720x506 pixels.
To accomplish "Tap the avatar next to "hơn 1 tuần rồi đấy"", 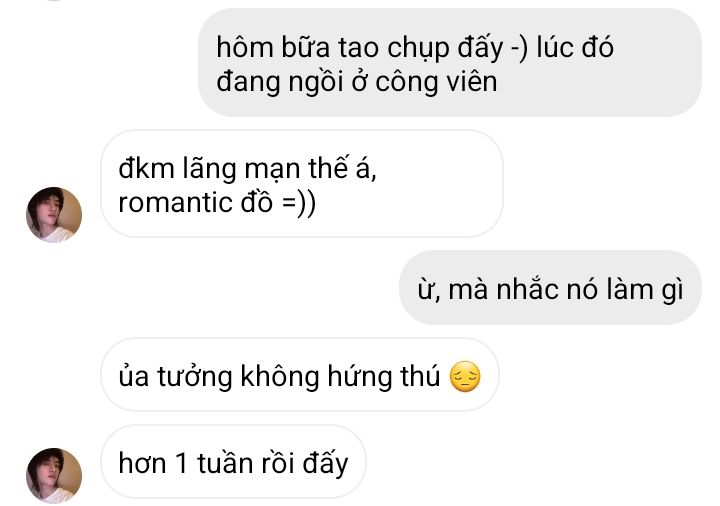I will pyautogui.click(x=54, y=476).
